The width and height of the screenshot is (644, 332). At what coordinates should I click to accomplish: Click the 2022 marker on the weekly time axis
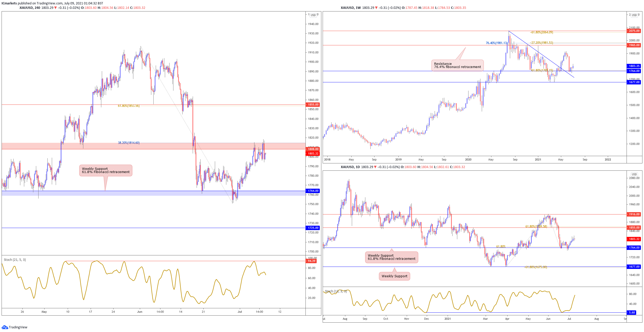608,159
